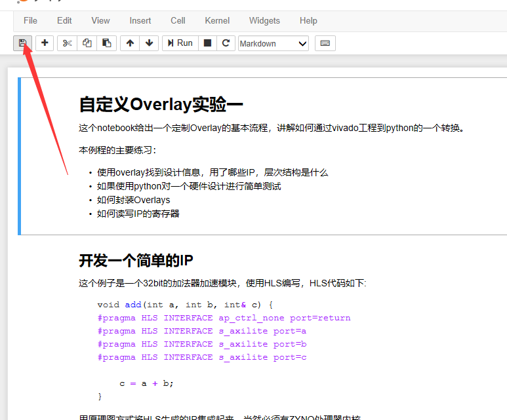Move selected cell up arrow
507x420 pixels.
tap(130, 43)
